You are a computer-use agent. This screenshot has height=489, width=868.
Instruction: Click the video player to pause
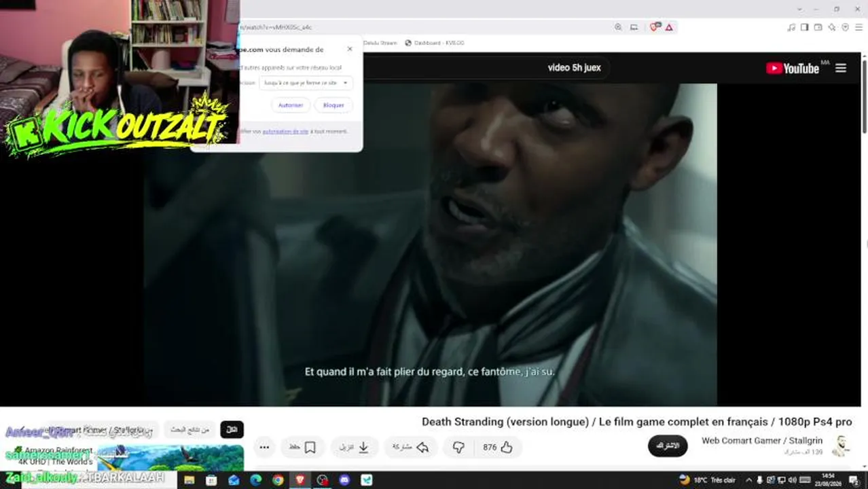pos(430,244)
